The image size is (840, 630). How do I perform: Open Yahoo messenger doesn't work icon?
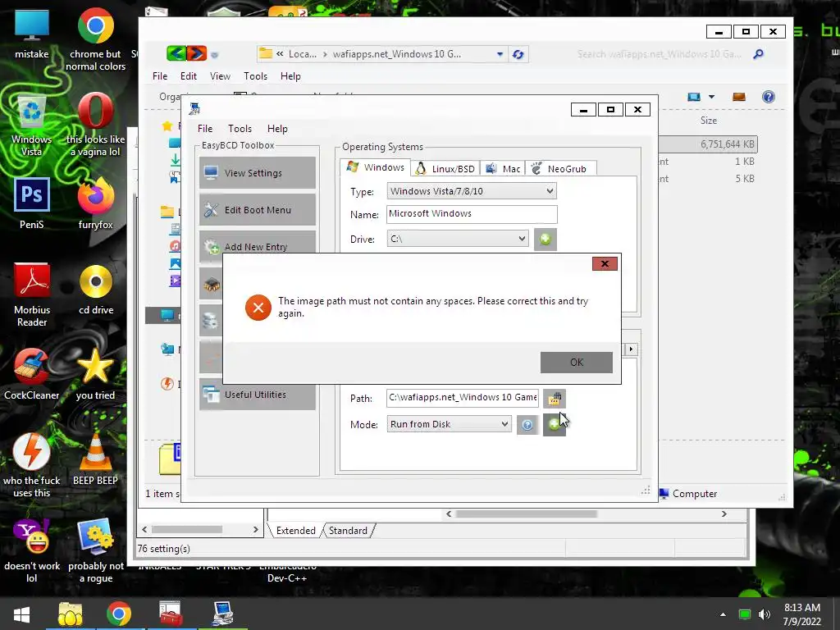point(32,550)
